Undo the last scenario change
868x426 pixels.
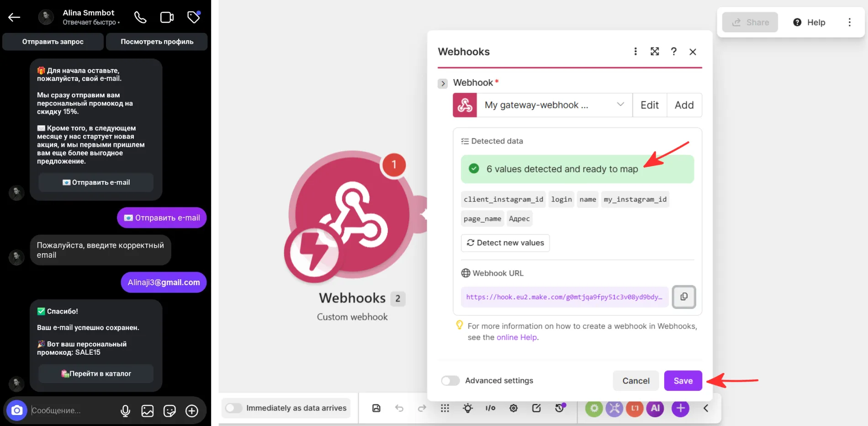click(x=399, y=408)
